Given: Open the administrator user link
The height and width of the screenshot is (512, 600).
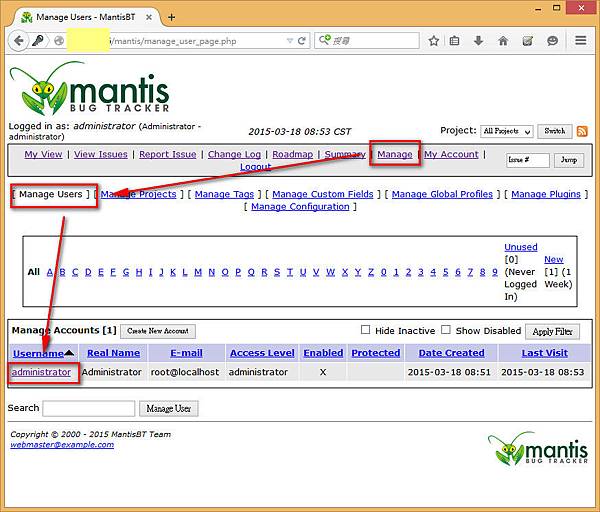Looking at the screenshot, I should click(41, 372).
